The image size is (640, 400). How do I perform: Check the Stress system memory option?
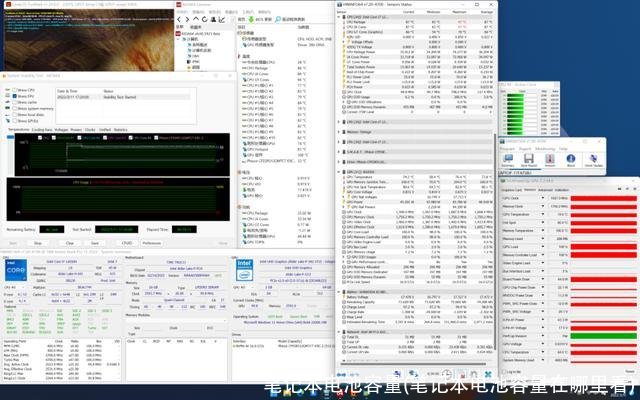point(12,108)
